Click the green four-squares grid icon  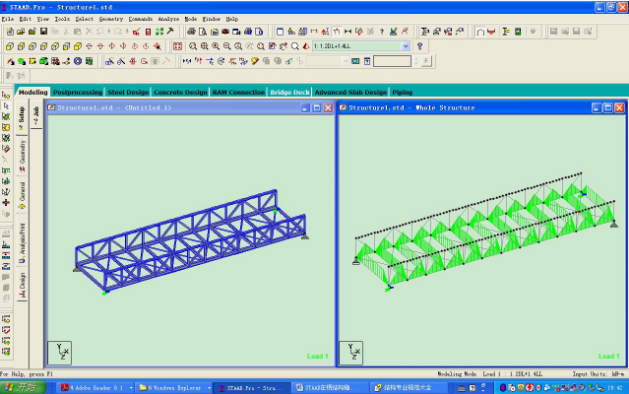159,31
